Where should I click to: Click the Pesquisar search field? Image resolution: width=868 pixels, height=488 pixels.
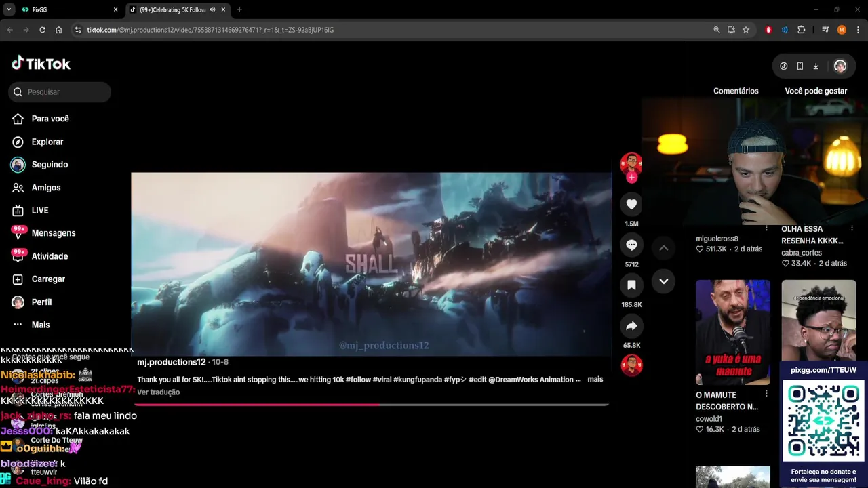click(60, 92)
